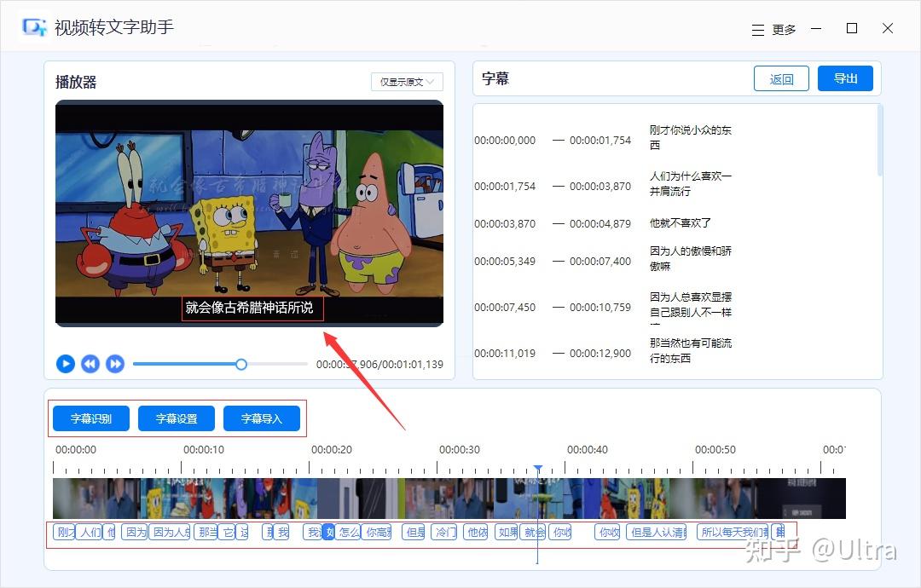
Task: Select subtitle text 他就不喜欢了
Action: [x=681, y=223]
